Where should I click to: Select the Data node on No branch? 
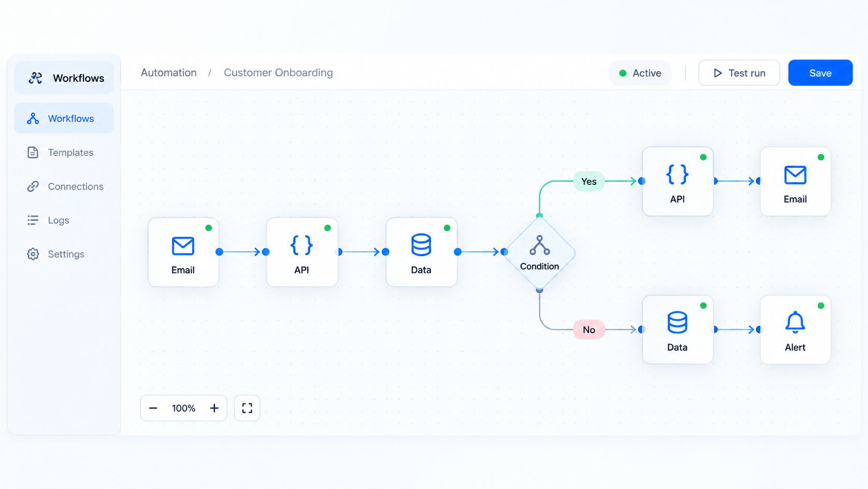(677, 329)
